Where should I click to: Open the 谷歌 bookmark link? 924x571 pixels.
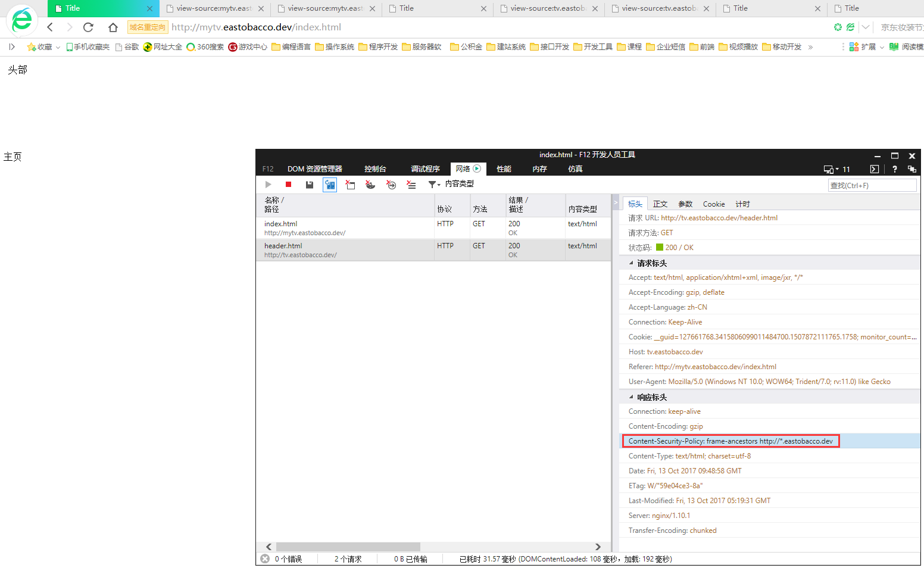127,47
